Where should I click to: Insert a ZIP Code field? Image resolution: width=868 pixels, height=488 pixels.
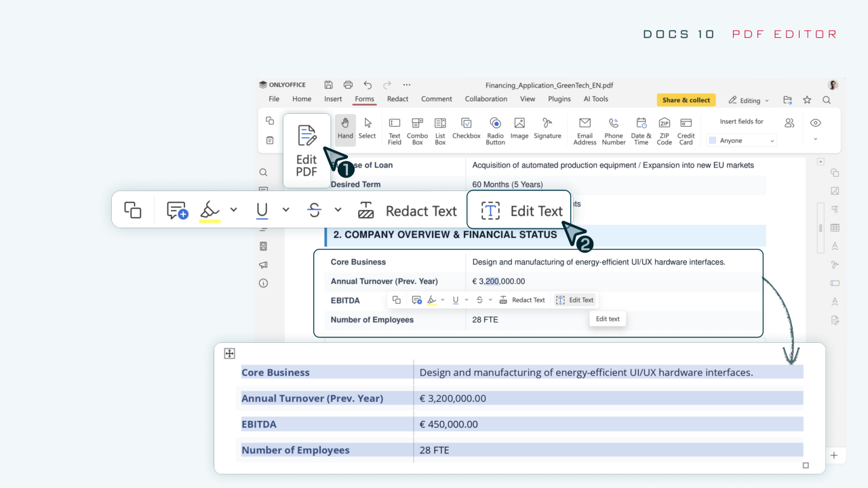point(664,130)
